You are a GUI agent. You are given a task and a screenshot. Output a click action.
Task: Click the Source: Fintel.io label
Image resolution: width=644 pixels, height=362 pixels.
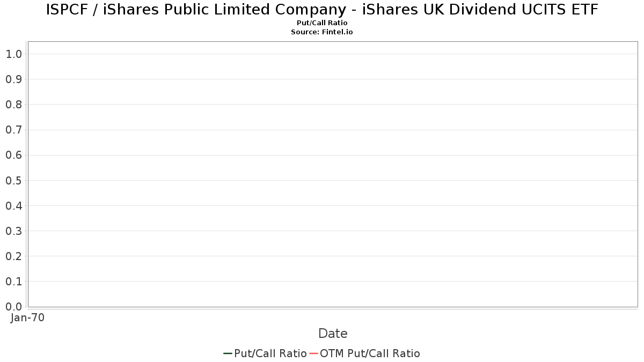tap(322, 32)
